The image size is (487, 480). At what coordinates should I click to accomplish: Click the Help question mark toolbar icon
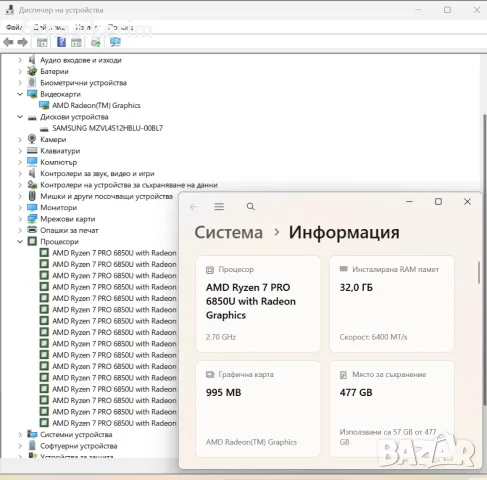pos(61,42)
